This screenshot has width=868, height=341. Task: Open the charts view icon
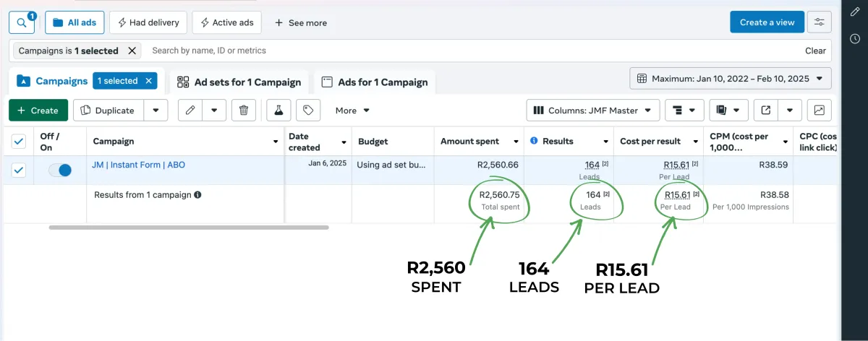(819, 111)
